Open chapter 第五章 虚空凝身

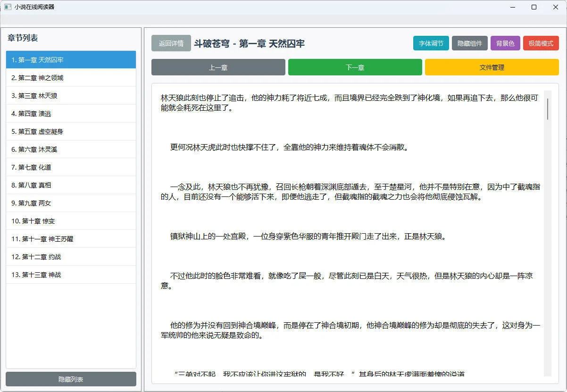click(70, 131)
